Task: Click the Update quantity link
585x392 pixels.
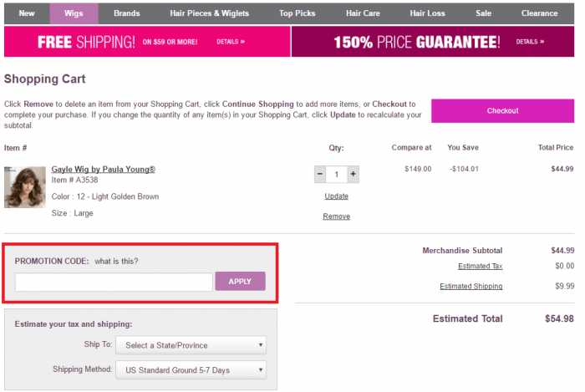Action: pyautogui.click(x=336, y=196)
